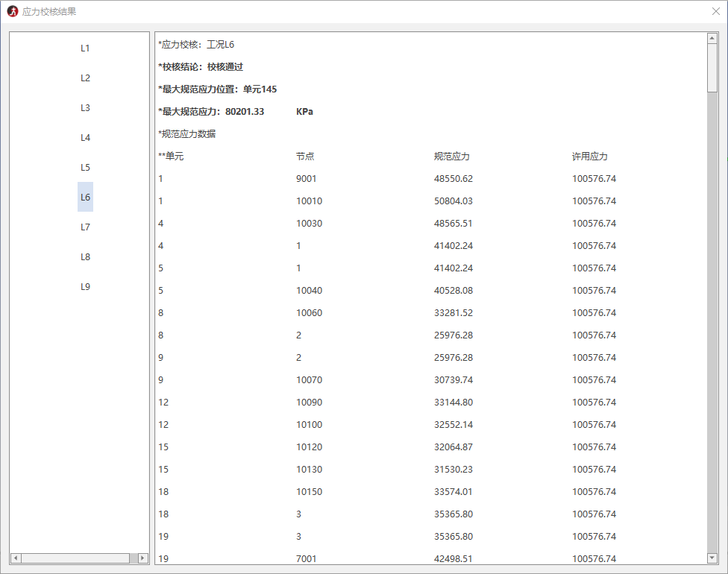The width and height of the screenshot is (728, 574).
Task: Click the 许用应力 column header
Action: [x=590, y=157]
